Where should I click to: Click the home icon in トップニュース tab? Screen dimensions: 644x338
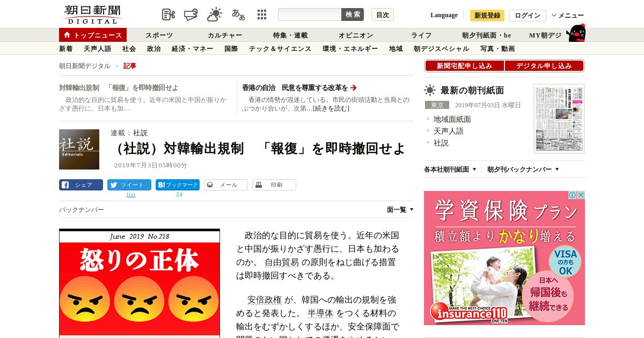[x=67, y=35]
